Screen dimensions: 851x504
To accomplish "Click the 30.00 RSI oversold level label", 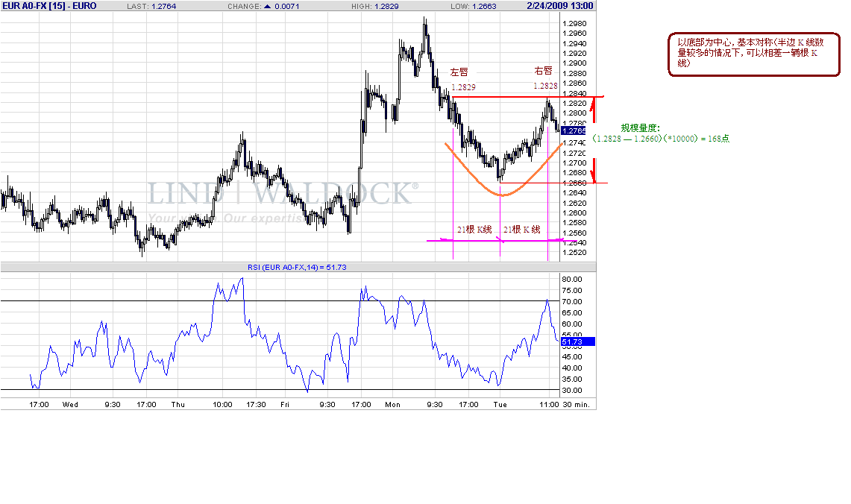I will tap(571, 391).
